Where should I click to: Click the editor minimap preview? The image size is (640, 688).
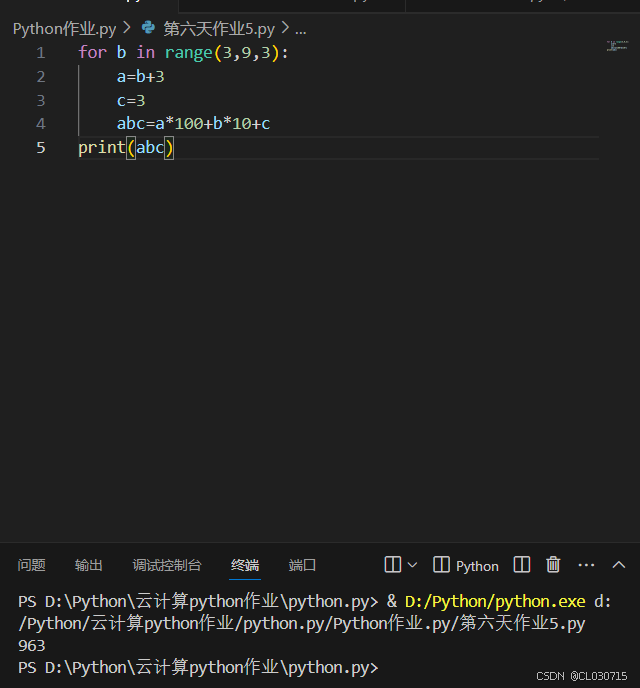click(x=618, y=46)
